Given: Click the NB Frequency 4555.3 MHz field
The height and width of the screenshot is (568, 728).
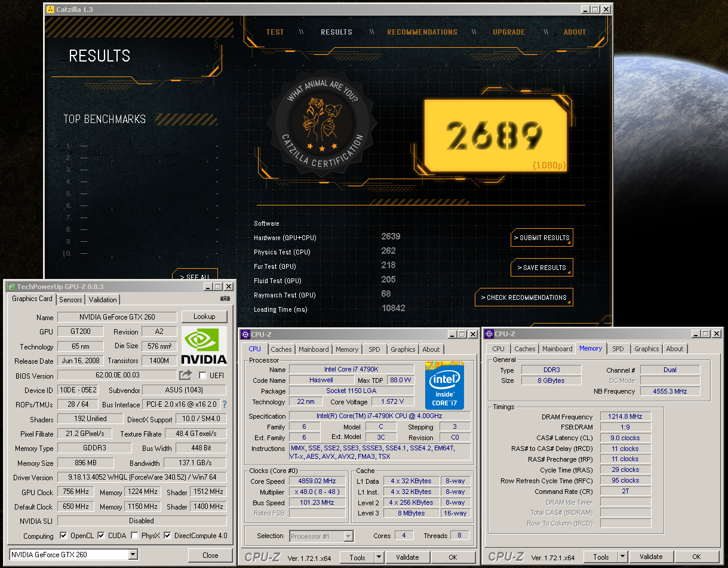Looking at the screenshot, I should click(670, 391).
